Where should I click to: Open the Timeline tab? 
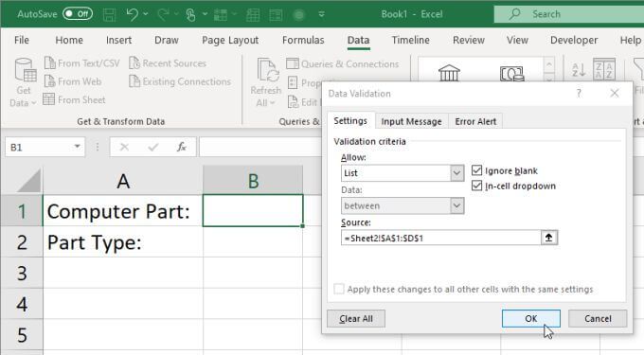tap(410, 40)
